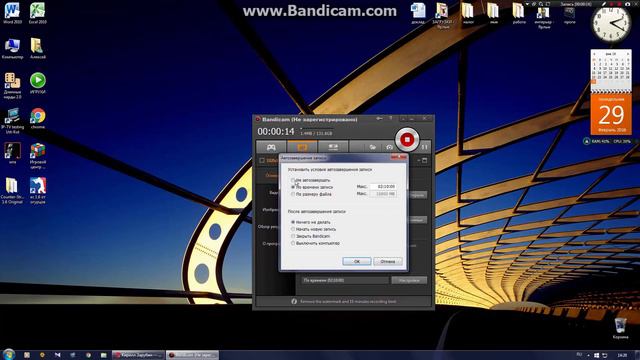The image size is (640, 360).
Task: Open the ЗАГРУЗКИ shortcut on desktop
Action: [442, 15]
